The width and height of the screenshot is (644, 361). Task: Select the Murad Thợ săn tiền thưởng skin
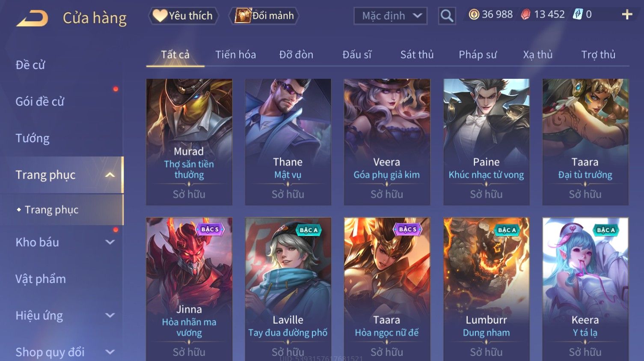pos(189,142)
